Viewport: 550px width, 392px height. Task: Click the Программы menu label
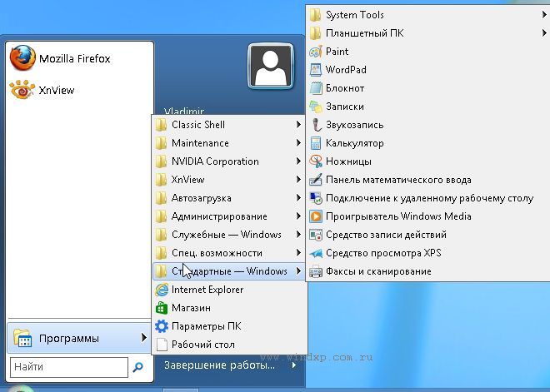pos(69,339)
